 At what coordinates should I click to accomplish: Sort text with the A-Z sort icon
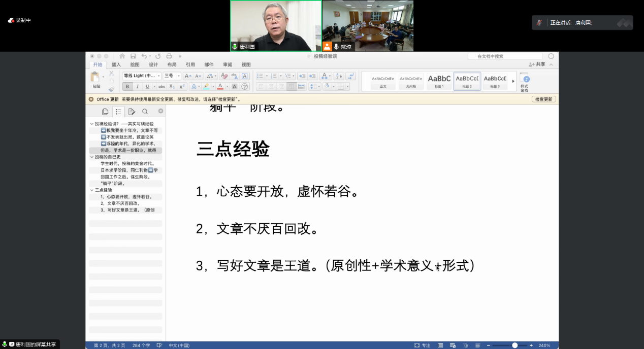(x=339, y=76)
